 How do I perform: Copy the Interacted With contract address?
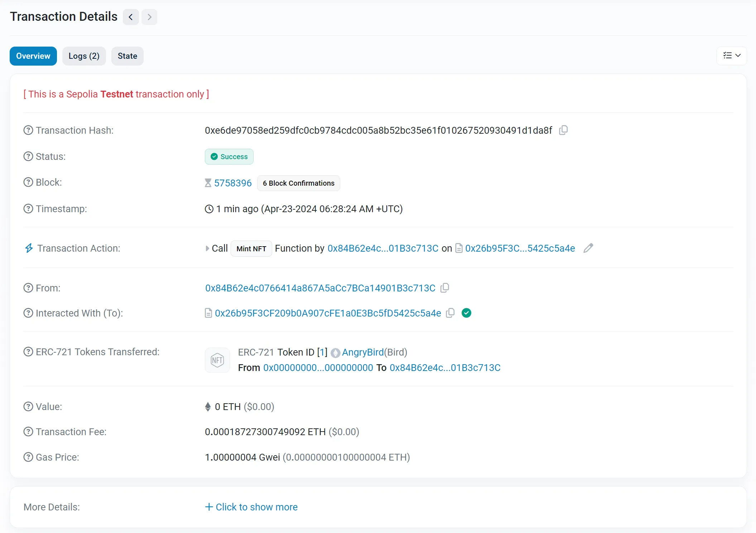[x=451, y=313]
